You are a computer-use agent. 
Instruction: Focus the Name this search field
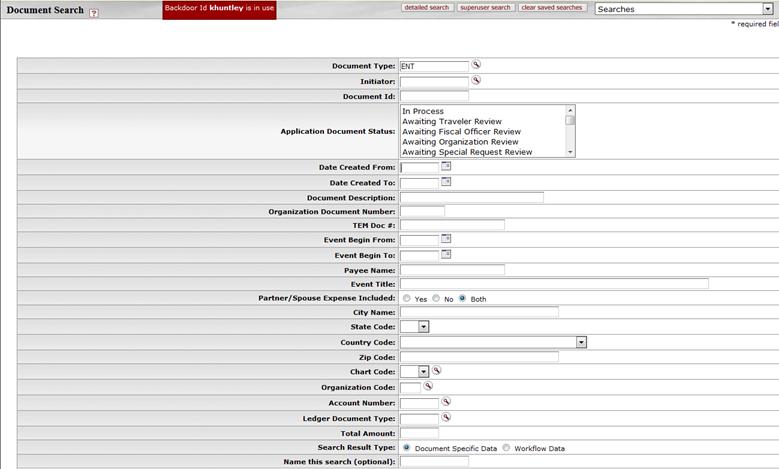tap(434, 462)
